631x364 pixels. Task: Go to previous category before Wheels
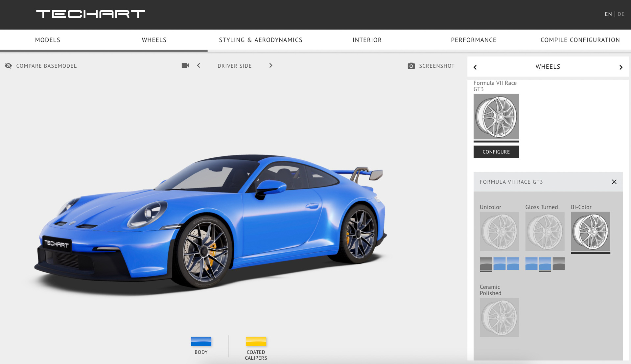tap(475, 67)
